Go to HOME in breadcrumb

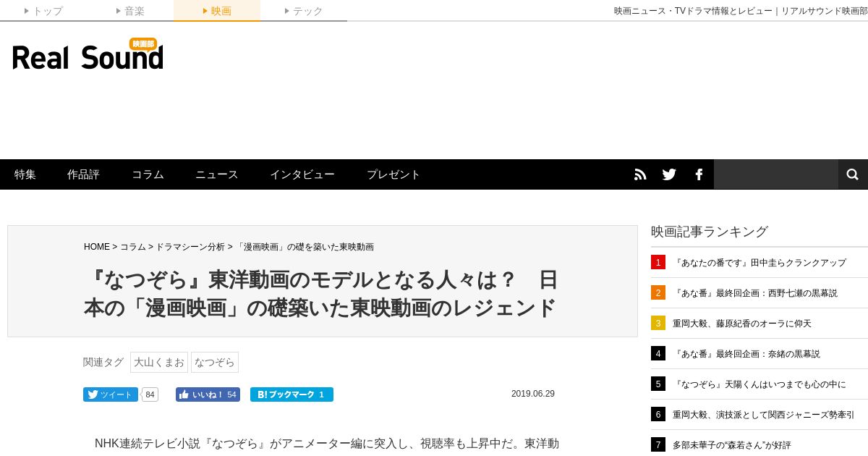97,247
